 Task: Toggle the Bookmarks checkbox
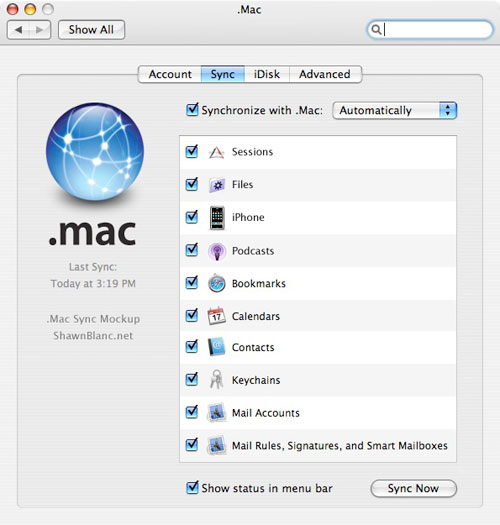tap(192, 282)
